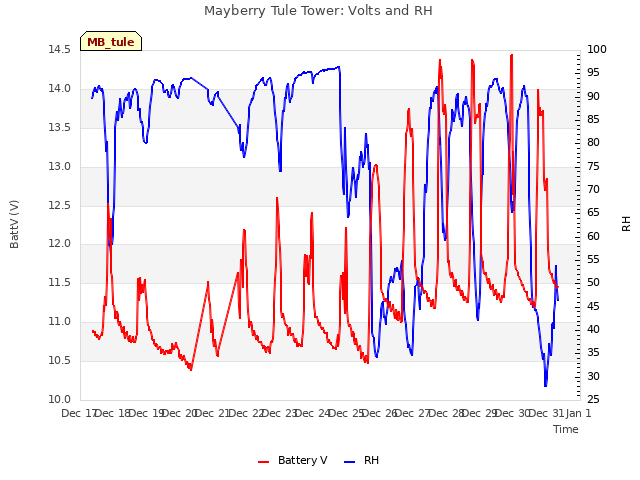The image size is (640, 480).
Task: Click the 14.0 left axis tick label
Action: click(x=60, y=89)
